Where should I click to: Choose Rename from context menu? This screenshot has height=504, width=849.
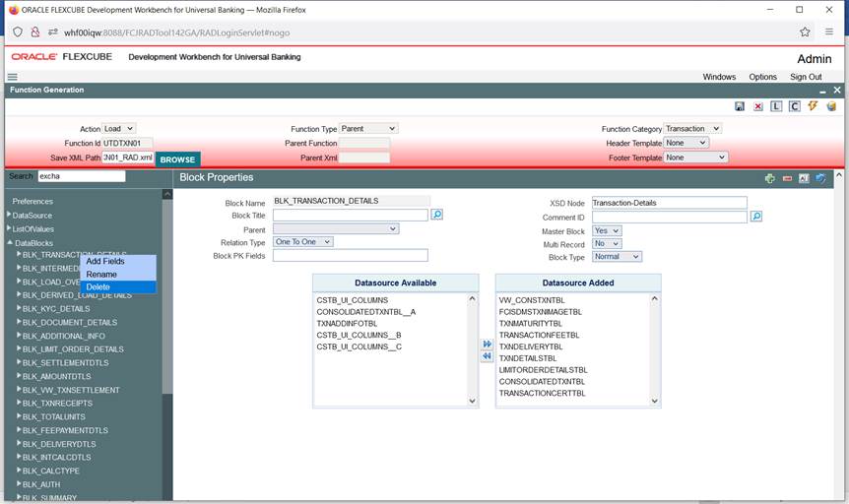(118, 275)
